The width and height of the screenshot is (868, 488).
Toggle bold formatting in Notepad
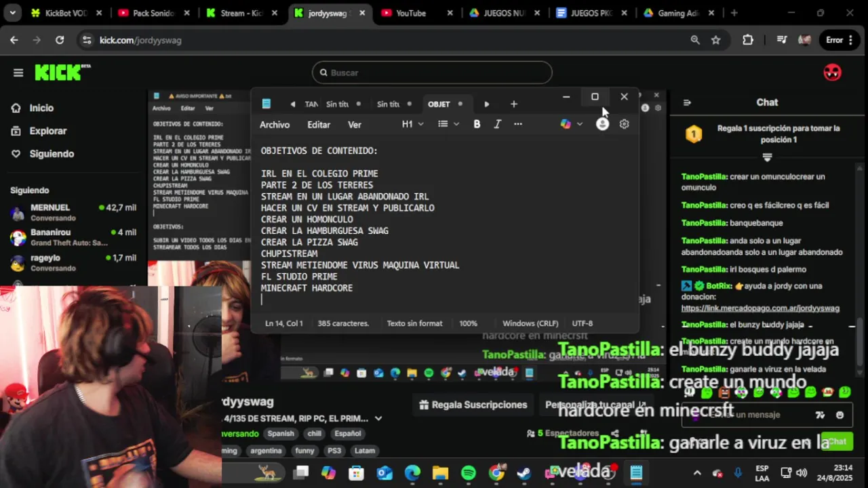point(477,124)
